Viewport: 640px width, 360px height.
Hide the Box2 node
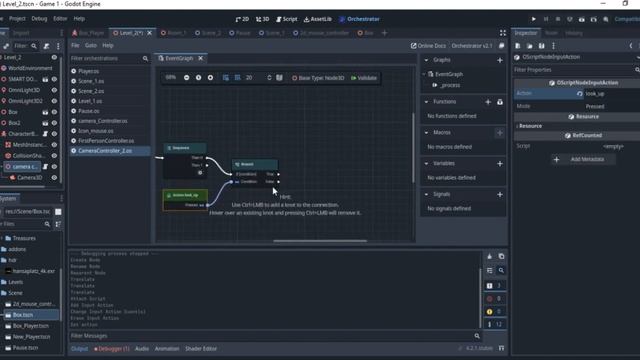click(54, 123)
